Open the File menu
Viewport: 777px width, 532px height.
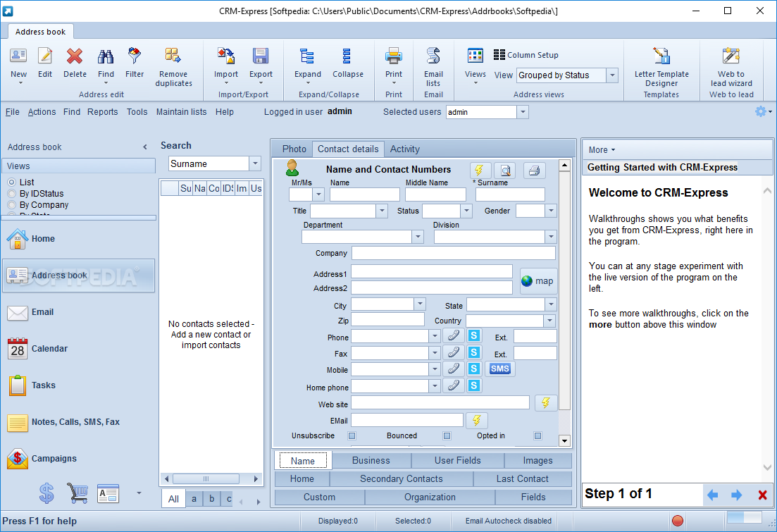pos(13,112)
